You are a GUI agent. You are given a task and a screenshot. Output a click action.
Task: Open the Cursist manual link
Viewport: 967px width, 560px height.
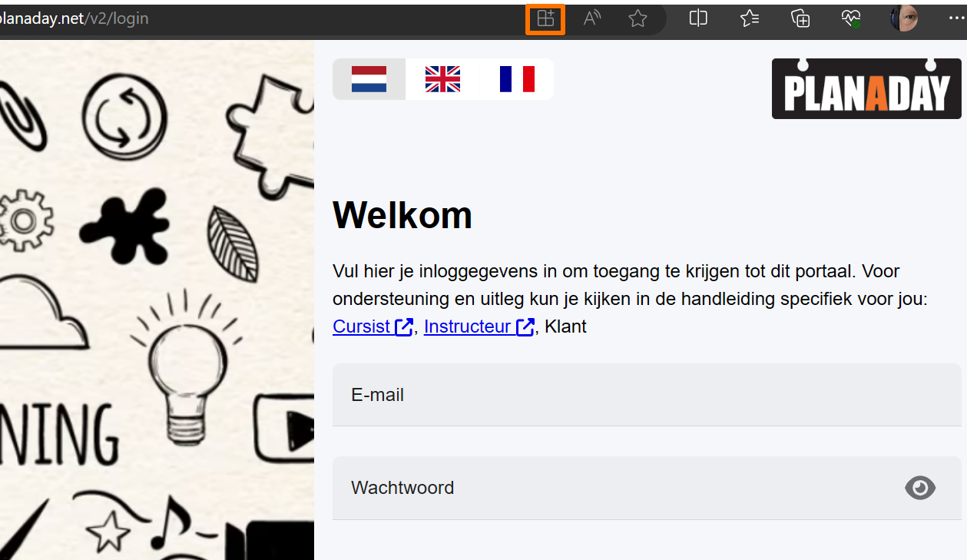pos(373,326)
